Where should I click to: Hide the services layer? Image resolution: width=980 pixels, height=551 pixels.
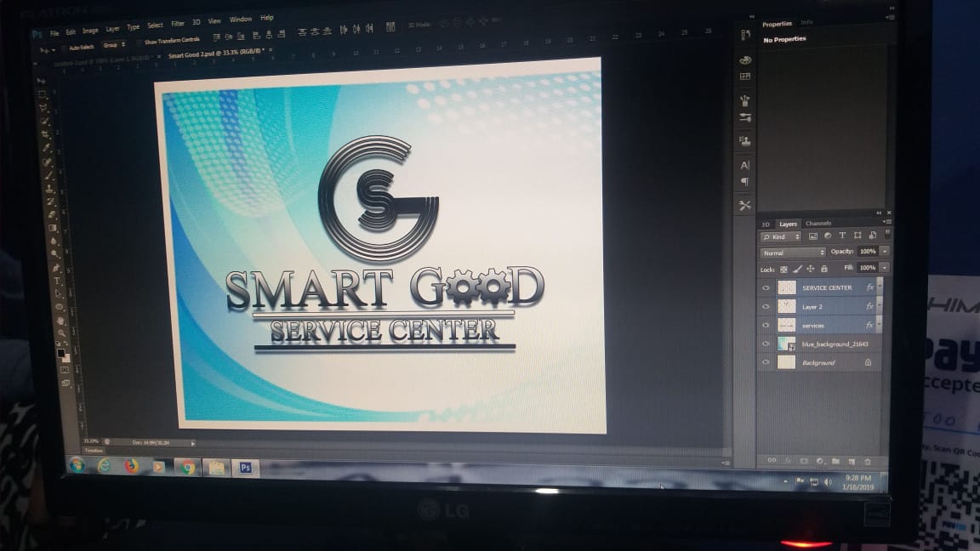click(x=766, y=326)
